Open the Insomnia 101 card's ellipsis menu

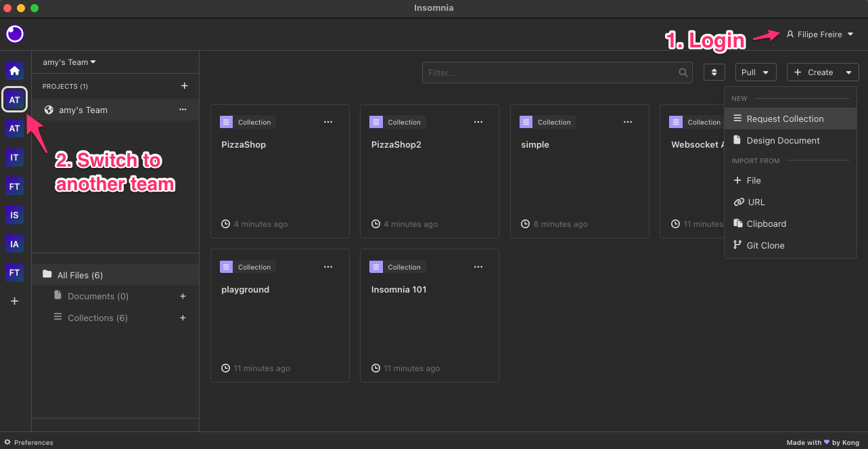tap(478, 267)
